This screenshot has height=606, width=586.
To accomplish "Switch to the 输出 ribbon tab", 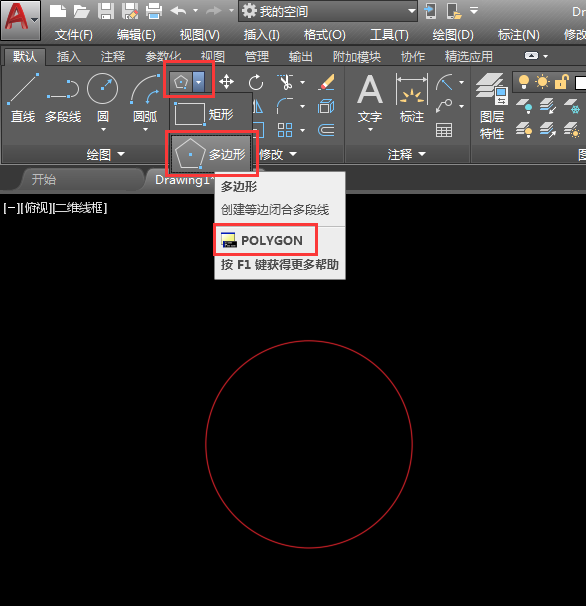I will point(301,57).
